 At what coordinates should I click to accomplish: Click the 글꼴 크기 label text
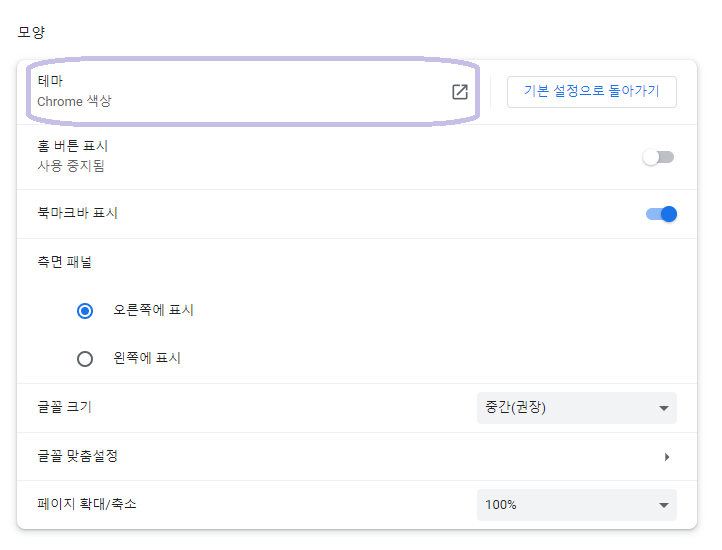[64, 407]
